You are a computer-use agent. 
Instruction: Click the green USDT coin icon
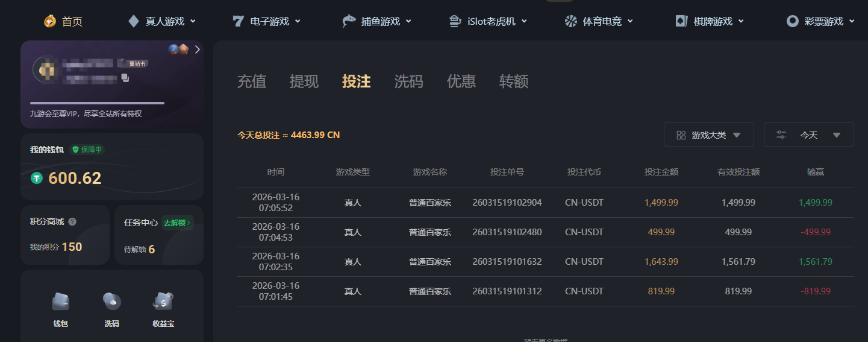click(x=37, y=178)
